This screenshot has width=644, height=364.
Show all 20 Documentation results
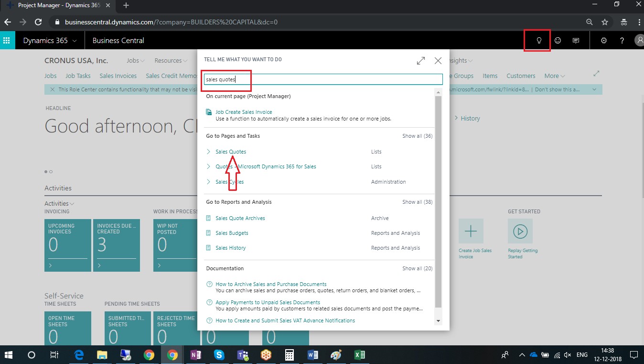click(x=417, y=268)
